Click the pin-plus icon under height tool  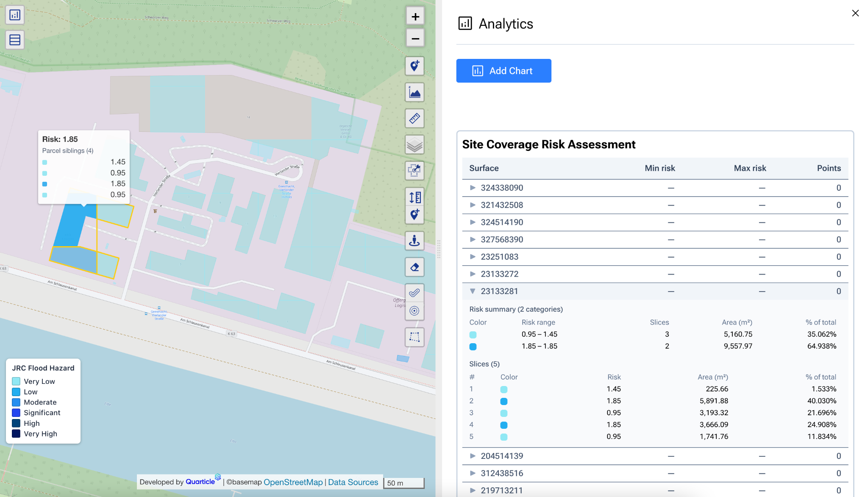point(415,215)
